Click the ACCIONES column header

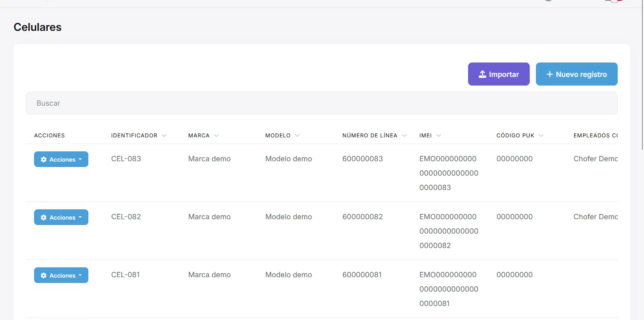coord(49,135)
